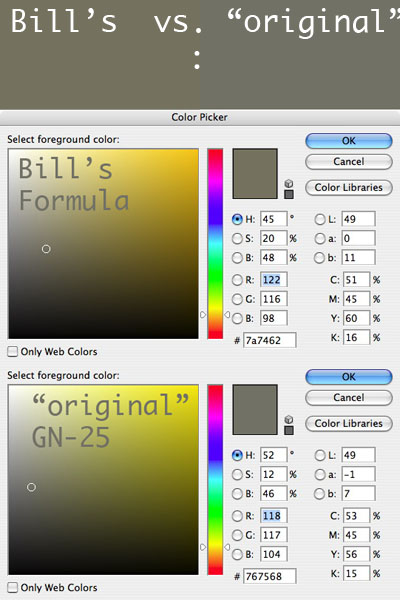
Task: Click the small web-safe swatch in upper picker
Action: click(x=289, y=194)
